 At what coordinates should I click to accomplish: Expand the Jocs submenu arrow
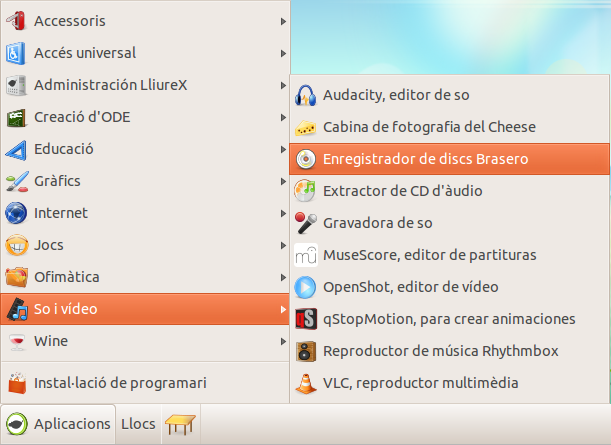(x=285, y=245)
